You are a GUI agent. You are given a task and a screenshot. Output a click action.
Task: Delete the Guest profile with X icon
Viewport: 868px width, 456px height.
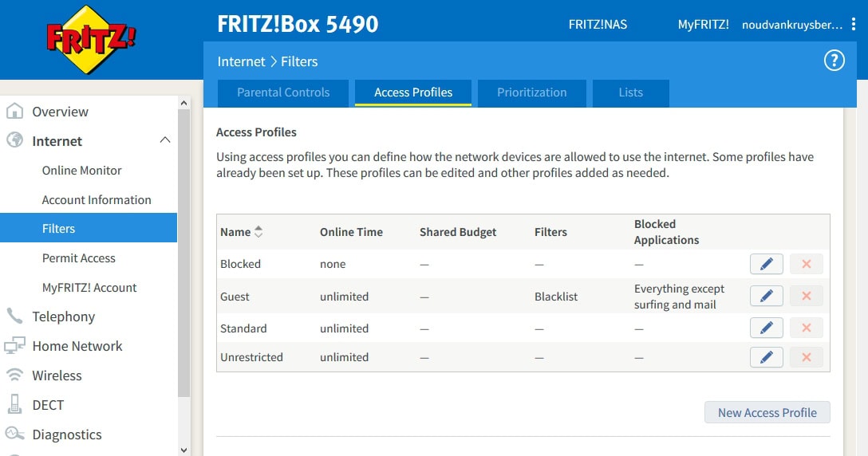coord(806,297)
